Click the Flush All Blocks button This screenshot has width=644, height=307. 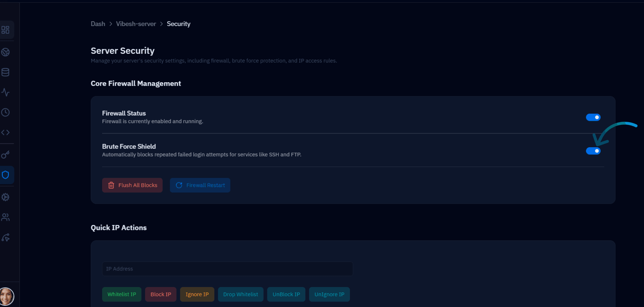tap(132, 185)
